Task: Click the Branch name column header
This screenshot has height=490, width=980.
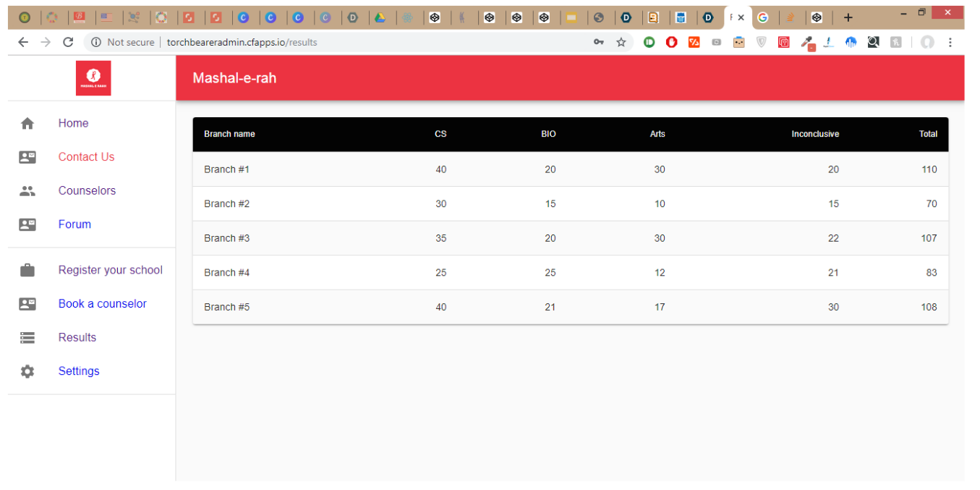Action: [229, 134]
